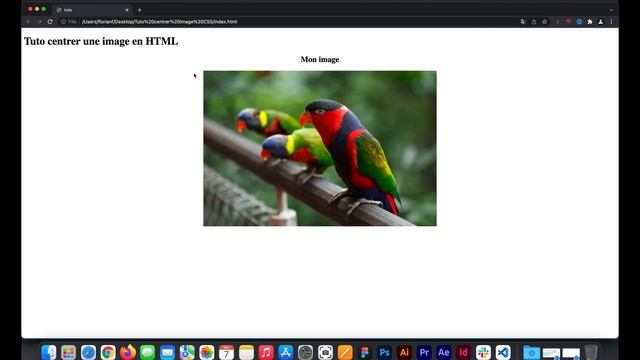Viewport: 640px width, 360px height.
Task: Open the Extensions puzzle-piece menu
Action: click(590, 22)
